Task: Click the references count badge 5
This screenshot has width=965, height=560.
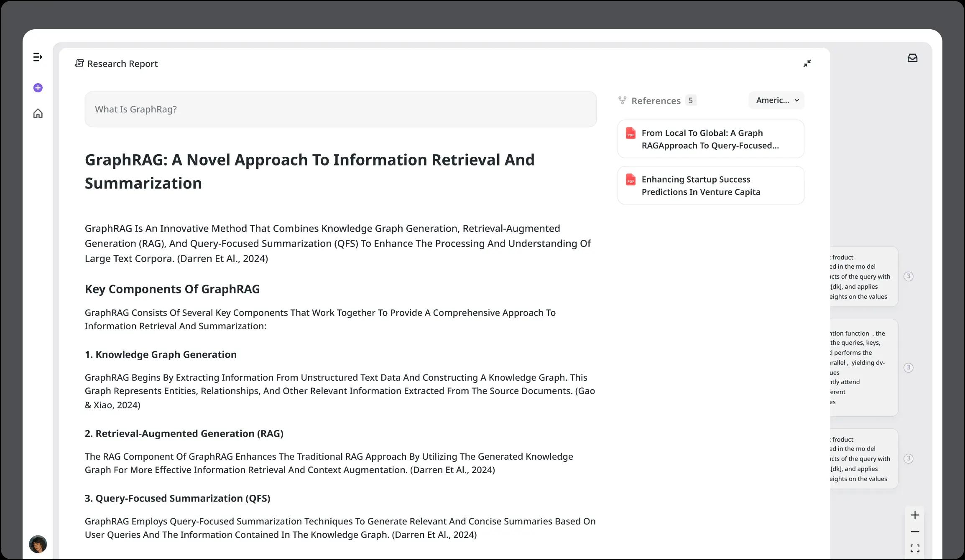Action: pos(691,100)
